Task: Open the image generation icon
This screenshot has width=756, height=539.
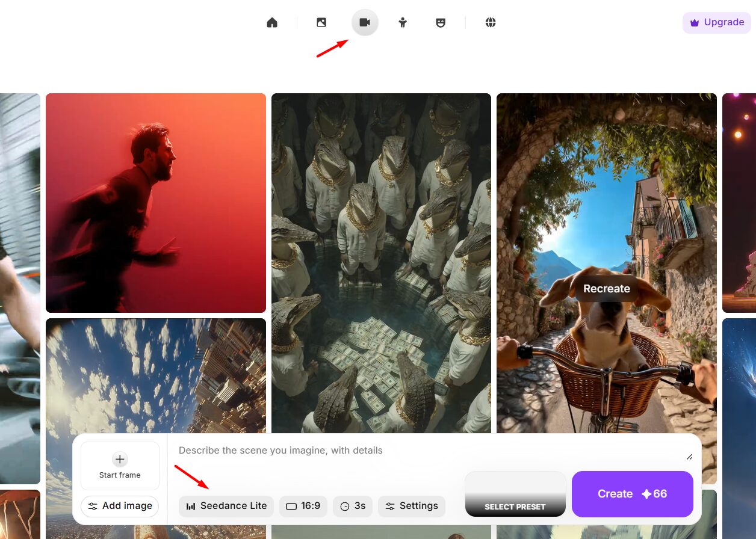Action: coord(321,23)
